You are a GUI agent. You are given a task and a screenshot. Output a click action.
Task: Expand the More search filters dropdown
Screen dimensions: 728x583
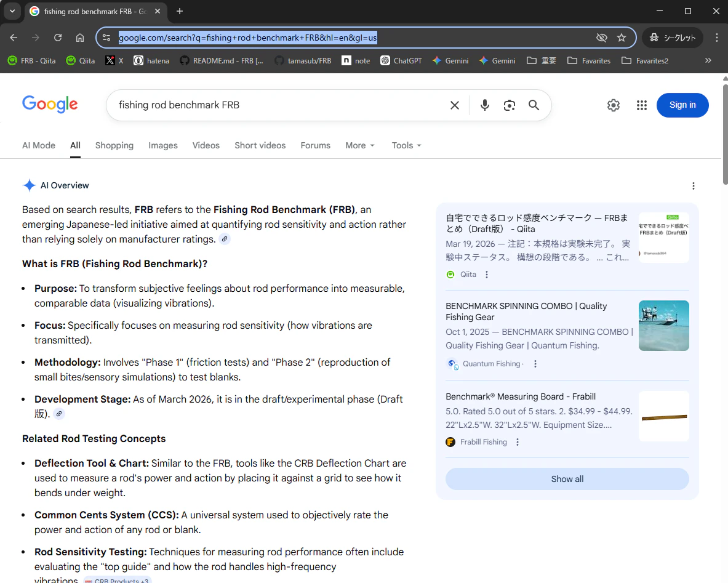pos(360,145)
